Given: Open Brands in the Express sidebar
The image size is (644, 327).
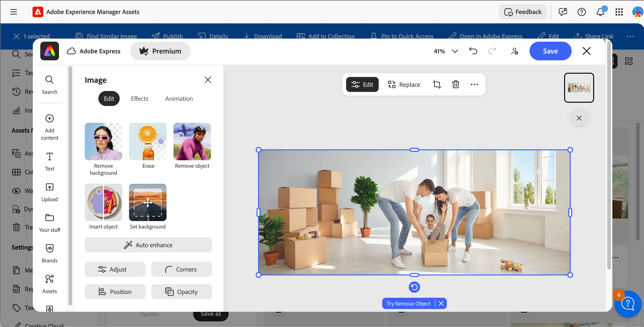Looking at the screenshot, I should click(49, 254).
